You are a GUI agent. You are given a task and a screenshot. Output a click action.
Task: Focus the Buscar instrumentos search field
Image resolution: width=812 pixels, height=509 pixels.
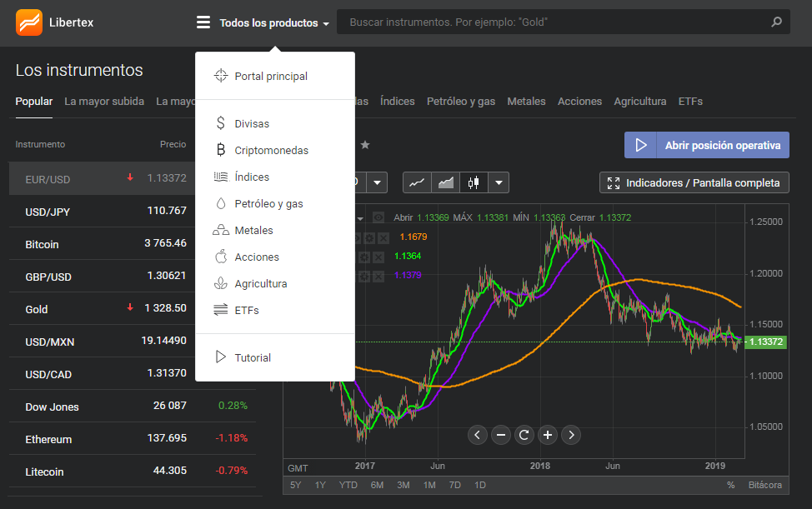(564, 22)
